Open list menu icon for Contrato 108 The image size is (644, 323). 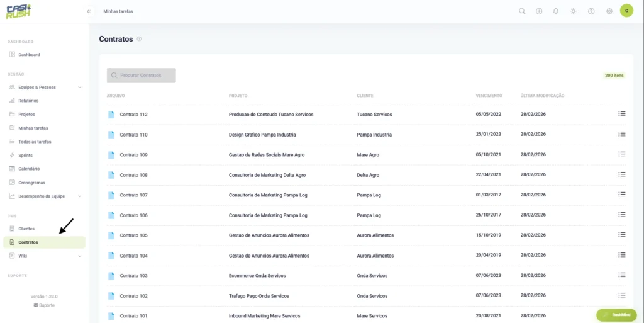point(622,174)
